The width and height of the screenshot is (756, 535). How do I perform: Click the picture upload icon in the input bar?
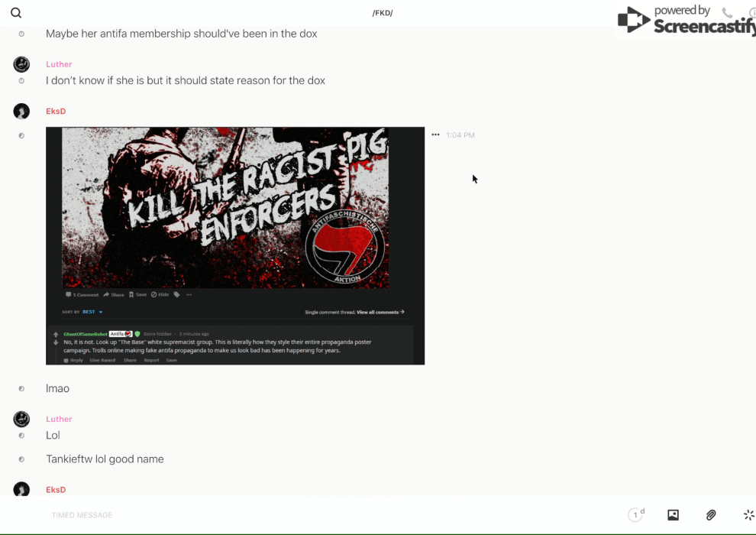(x=673, y=515)
